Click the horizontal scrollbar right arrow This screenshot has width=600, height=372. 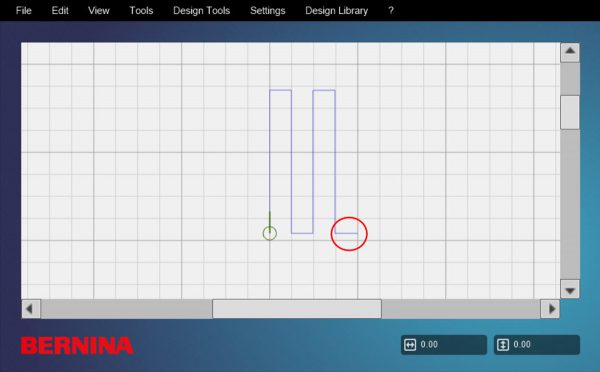(x=550, y=309)
